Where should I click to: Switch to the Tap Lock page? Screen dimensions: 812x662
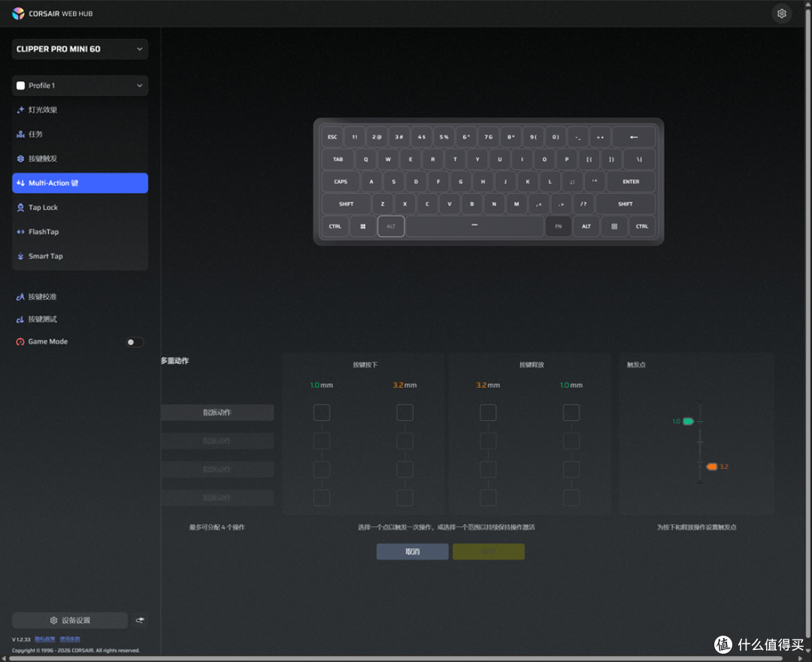coord(80,207)
